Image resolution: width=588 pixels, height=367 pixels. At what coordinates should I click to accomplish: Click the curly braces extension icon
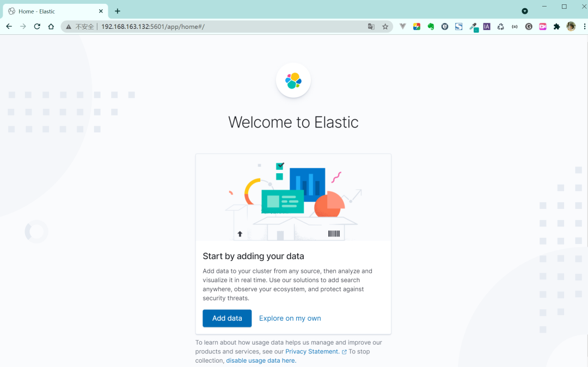[514, 27]
